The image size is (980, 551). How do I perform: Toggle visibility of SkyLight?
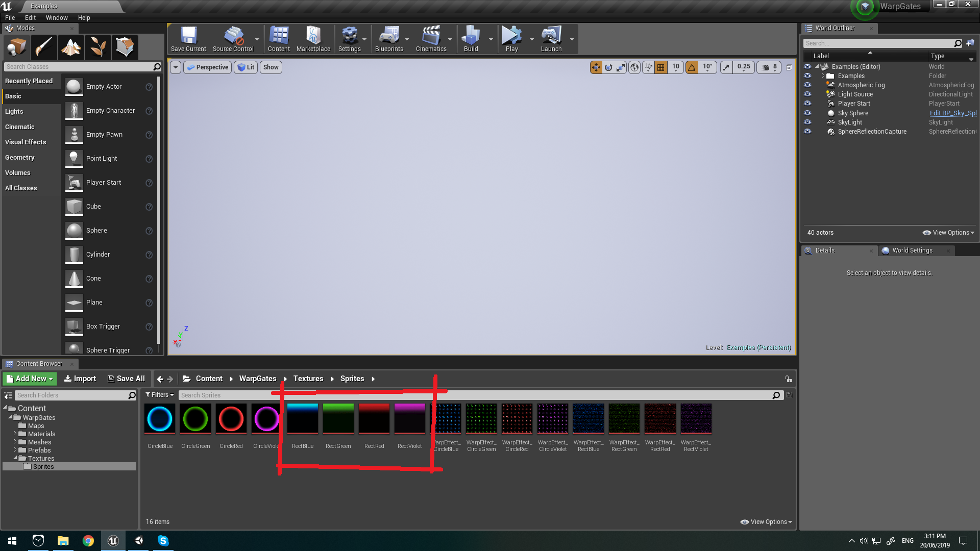point(807,122)
